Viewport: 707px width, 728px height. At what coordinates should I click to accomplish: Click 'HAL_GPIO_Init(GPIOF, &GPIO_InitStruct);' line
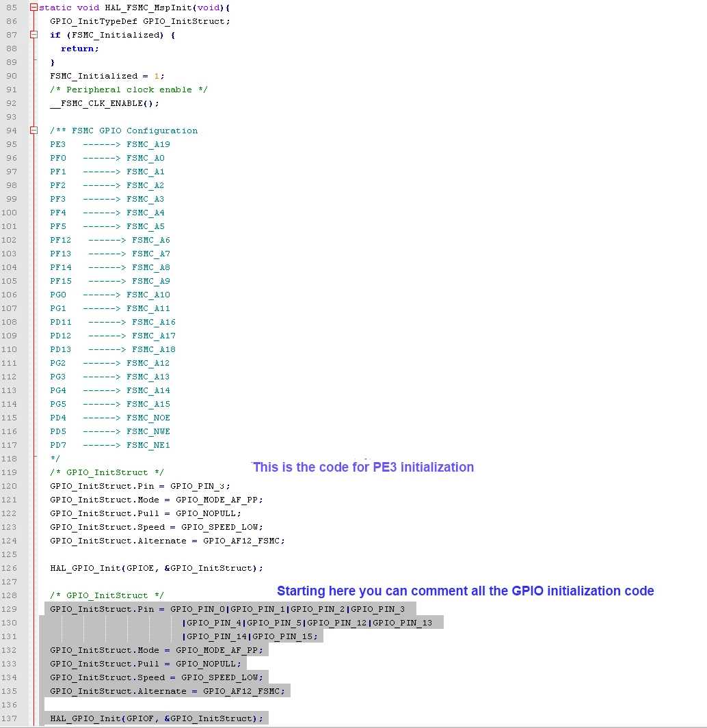coord(157,718)
